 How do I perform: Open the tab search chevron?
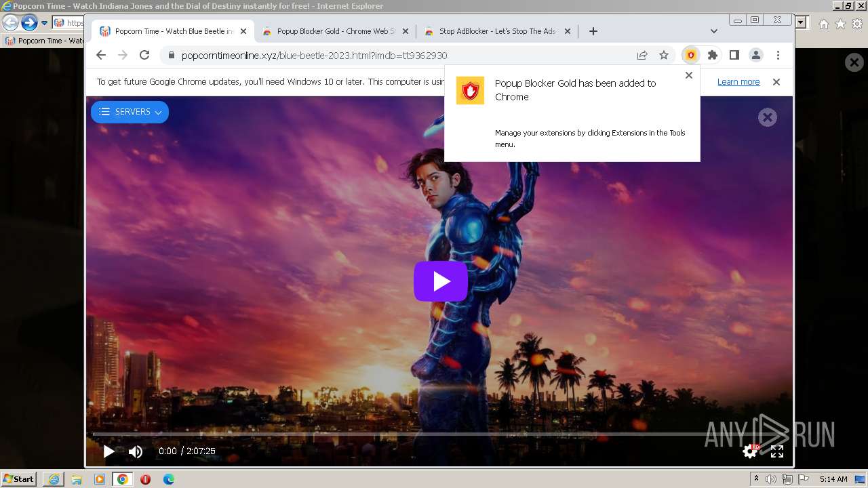[713, 31]
